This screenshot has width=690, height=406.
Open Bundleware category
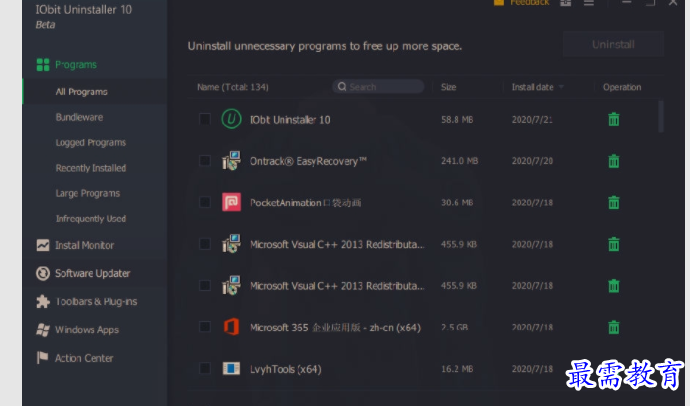79,117
